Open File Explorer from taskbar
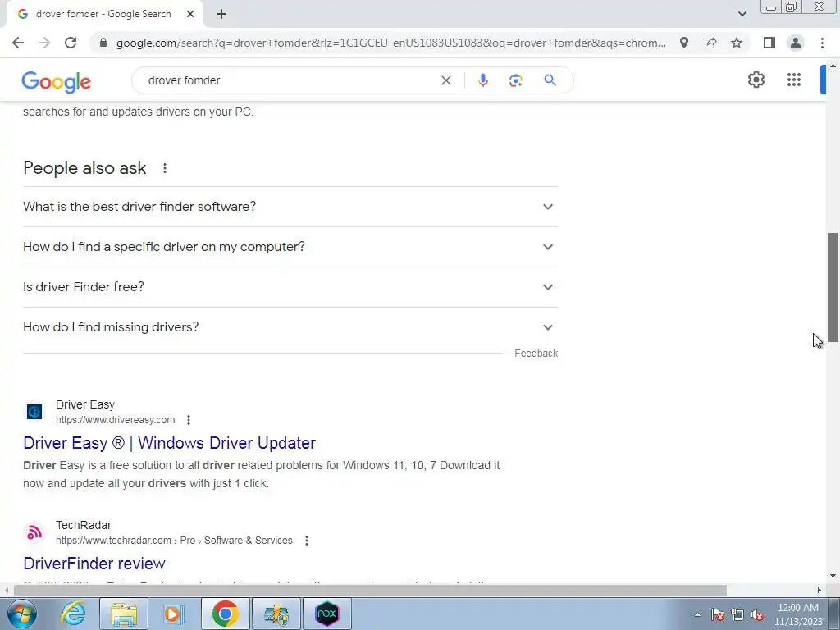 click(124, 614)
